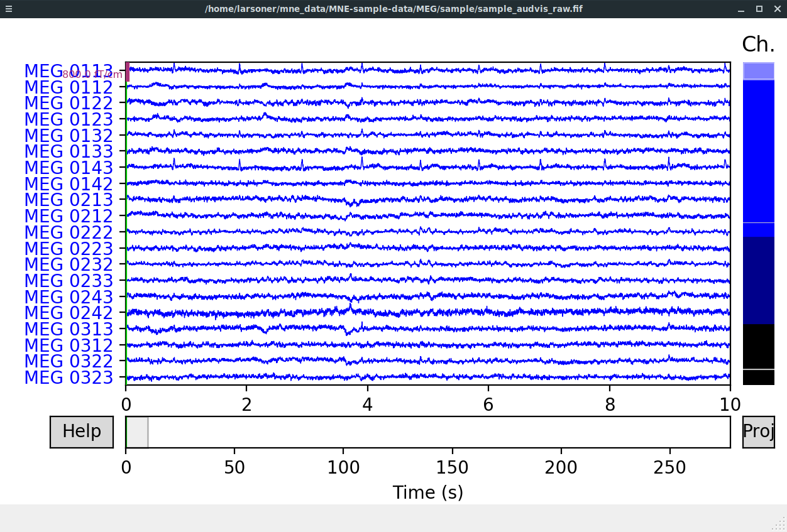Screen dimensions: 787x532
Task: Select channel label MEG 0213
Action: 69,200
